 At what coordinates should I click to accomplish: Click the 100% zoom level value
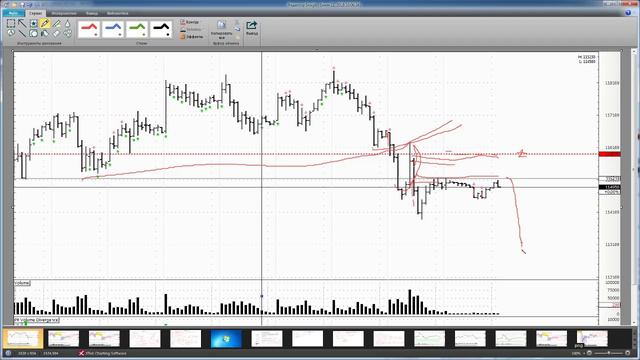click(x=576, y=353)
